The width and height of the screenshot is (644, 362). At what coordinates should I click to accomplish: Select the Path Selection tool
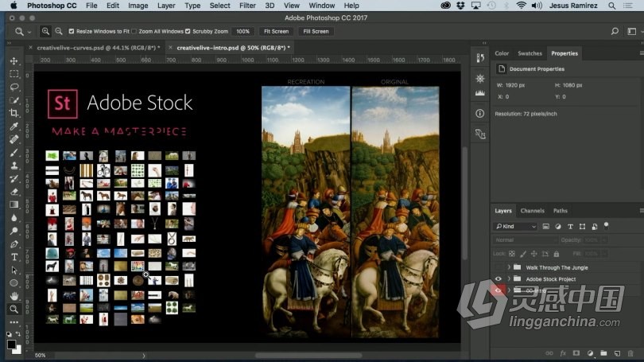point(14,270)
